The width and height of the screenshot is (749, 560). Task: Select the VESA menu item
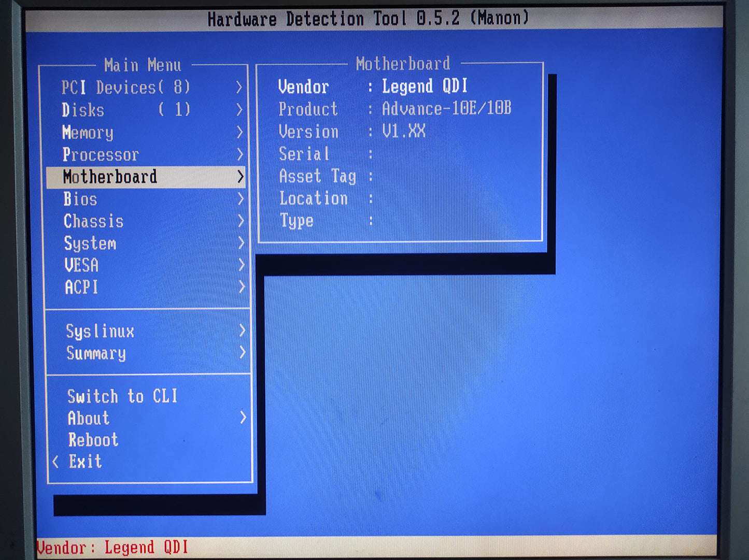(x=81, y=265)
